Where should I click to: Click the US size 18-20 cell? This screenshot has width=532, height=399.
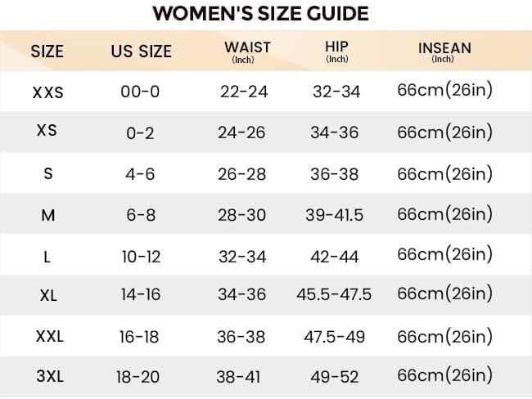pos(140,375)
